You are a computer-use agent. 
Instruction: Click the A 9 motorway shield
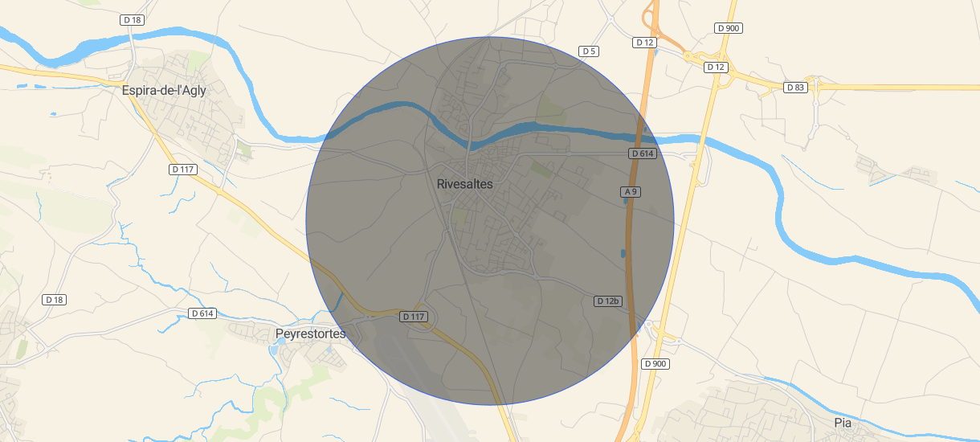[631, 191]
